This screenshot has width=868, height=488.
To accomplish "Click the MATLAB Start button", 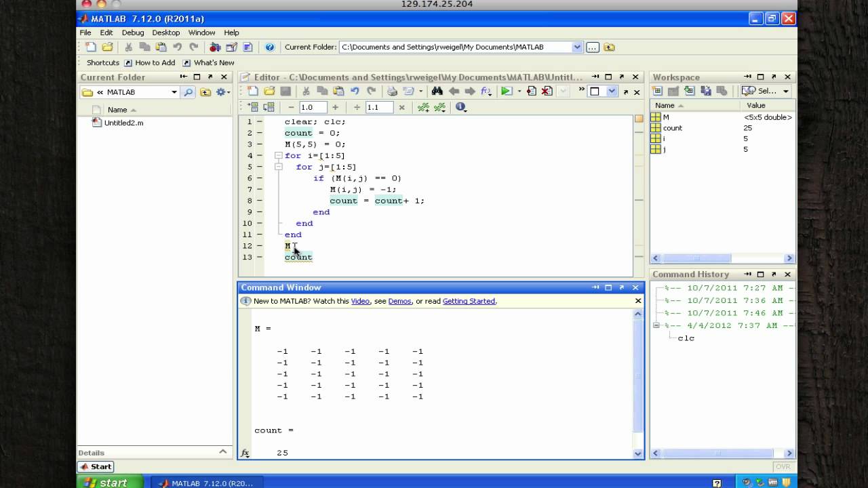I will (95, 466).
